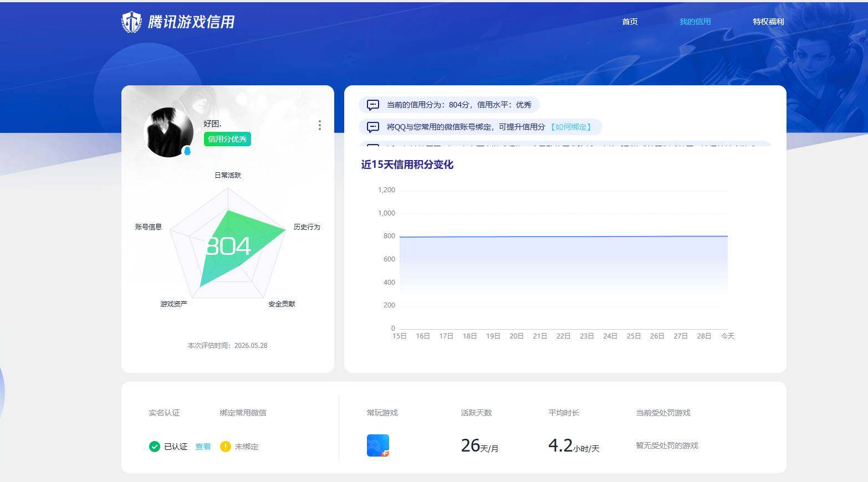Click the 已认证 status text

tap(176, 447)
